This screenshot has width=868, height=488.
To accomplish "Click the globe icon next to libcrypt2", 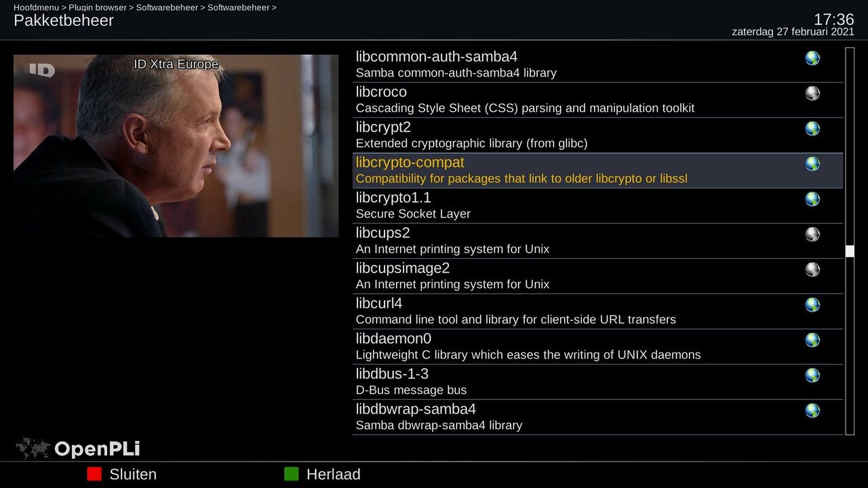I will (x=812, y=129).
